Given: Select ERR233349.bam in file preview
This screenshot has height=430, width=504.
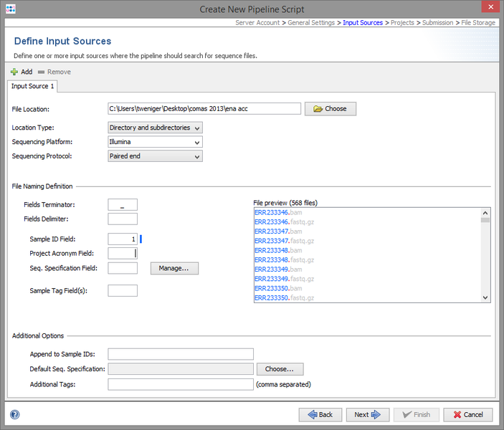Looking at the screenshot, I should (x=278, y=269).
